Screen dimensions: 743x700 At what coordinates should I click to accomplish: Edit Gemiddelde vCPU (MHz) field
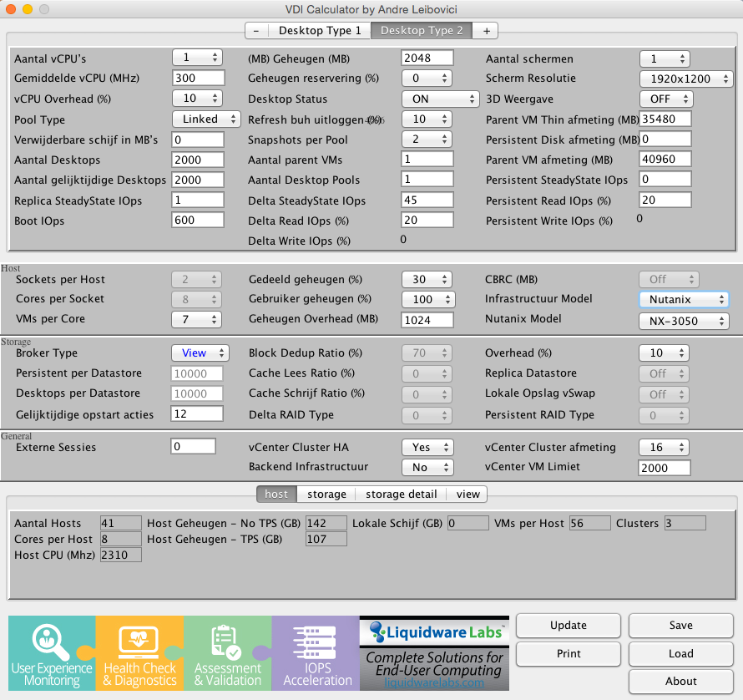(198, 78)
